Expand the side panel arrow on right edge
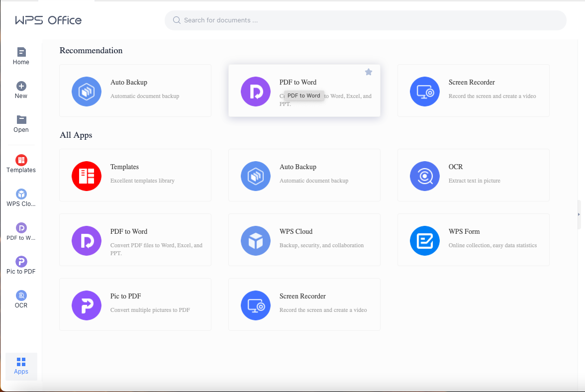This screenshot has width=585, height=392. click(579, 214)
